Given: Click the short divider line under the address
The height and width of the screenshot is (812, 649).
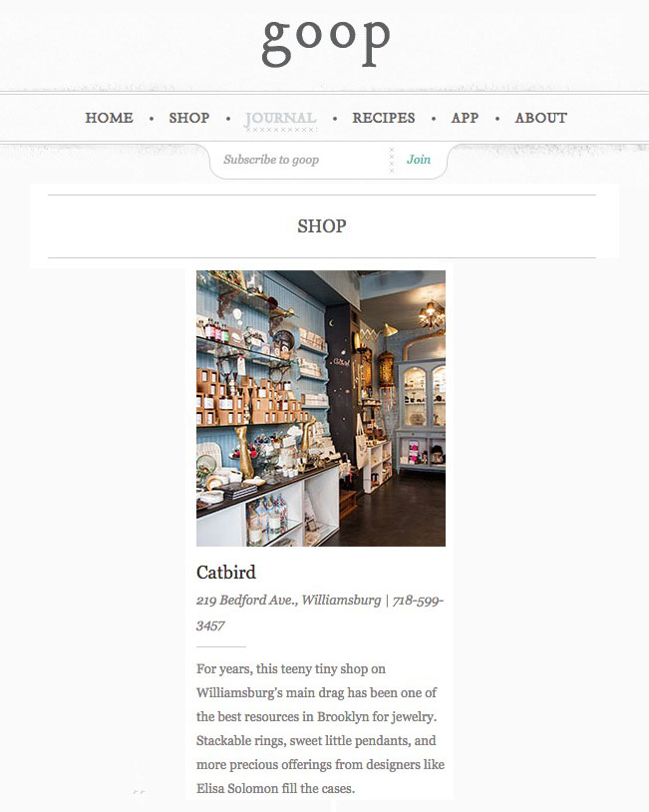Looking at the screenshot, I should click(x=221, y=646).
